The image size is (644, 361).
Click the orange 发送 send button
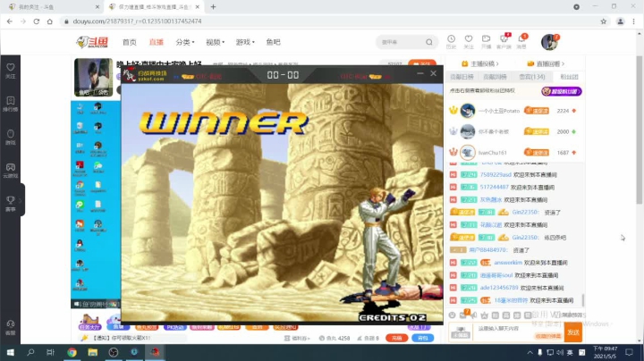(573, 332)
